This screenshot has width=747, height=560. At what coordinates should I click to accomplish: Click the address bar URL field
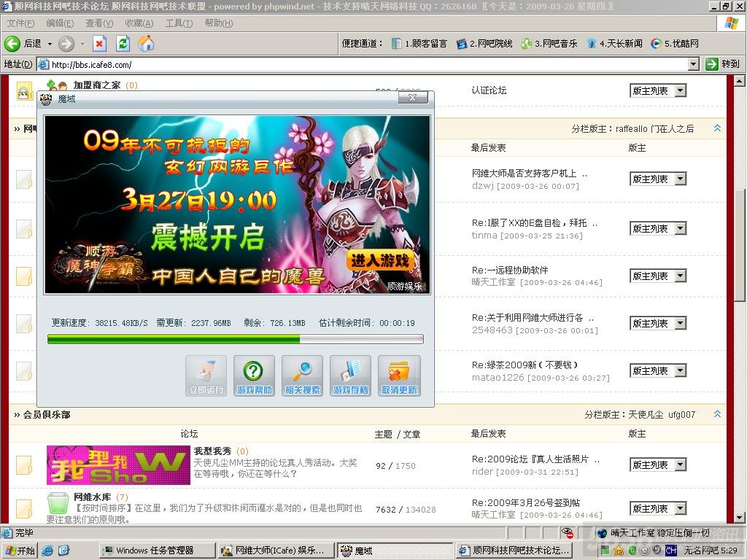pyautogui.click(x=362, y=64)
